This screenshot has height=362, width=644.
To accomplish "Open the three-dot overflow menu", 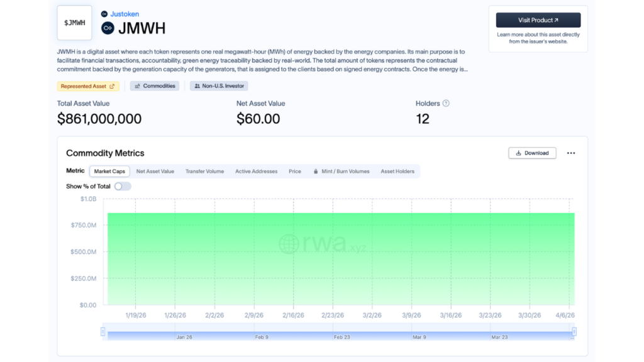I will (x=570, y=153).
